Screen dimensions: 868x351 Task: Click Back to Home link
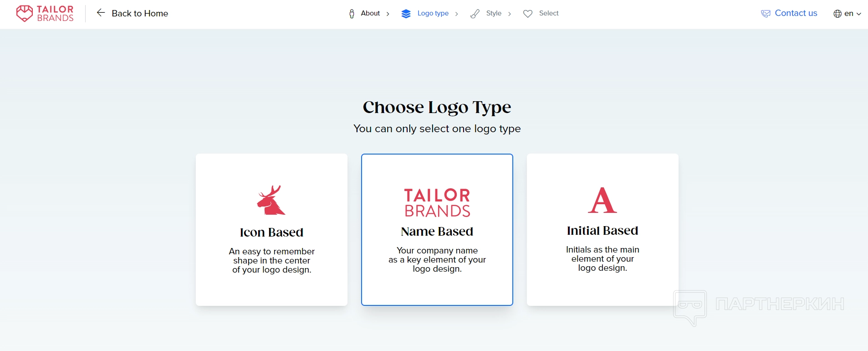click(x=140, y=13)
